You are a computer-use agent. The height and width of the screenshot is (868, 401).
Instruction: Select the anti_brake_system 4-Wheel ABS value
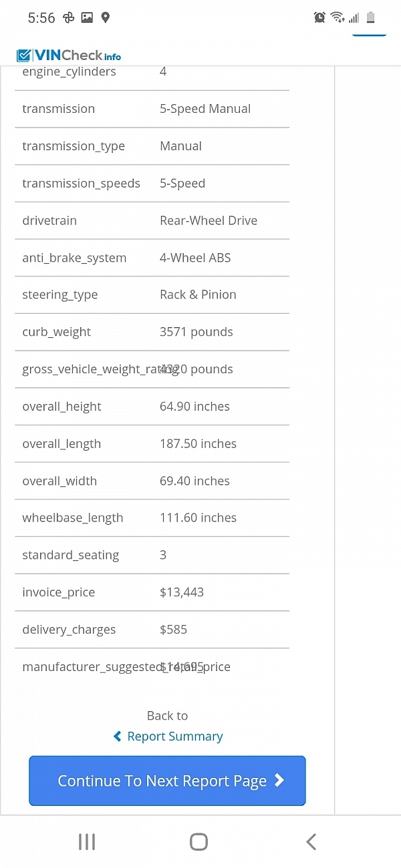click(195, 258)
